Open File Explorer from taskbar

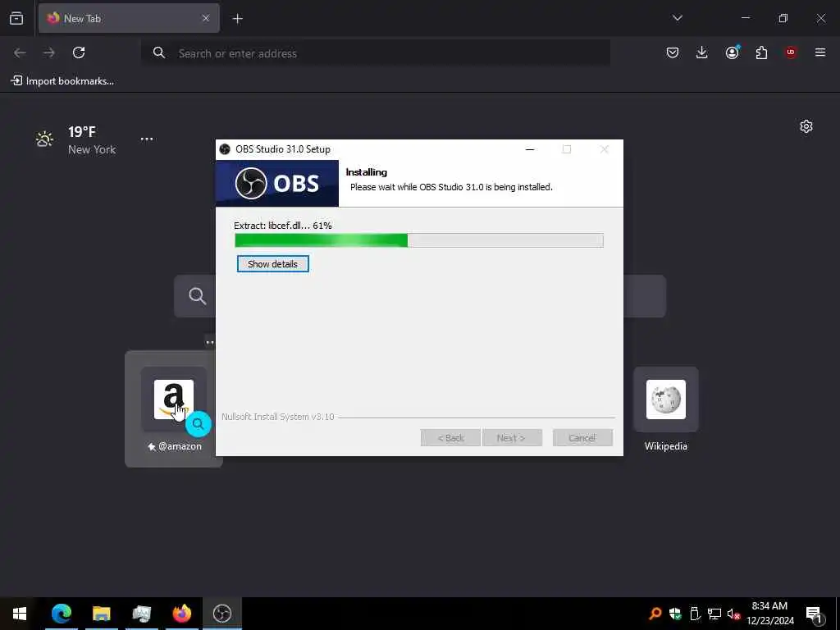click(x=101, y=614)
